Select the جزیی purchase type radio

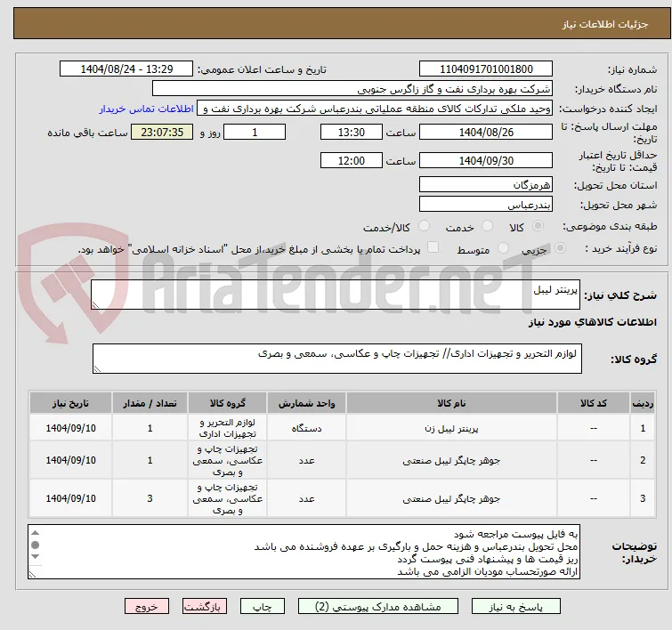[x=560, y=248]
